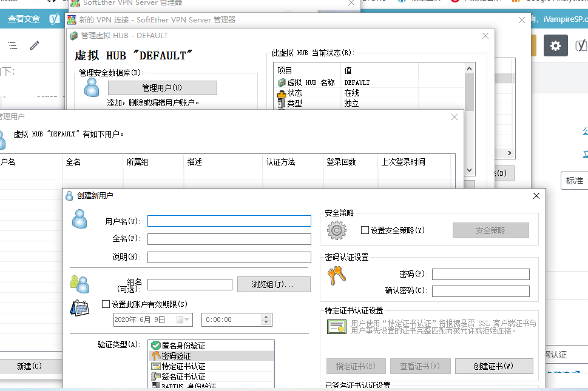Click the View Certificate (V) button
The image size is (588, 391).
coord(420,366)
